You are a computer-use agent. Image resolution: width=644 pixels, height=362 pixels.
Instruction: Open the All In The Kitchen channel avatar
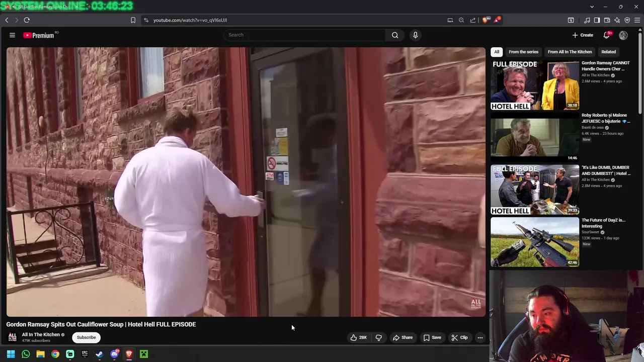(13, 337)
